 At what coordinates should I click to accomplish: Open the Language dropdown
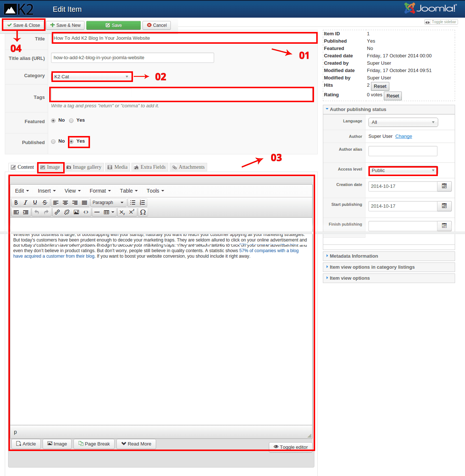(x=403, y=122)
